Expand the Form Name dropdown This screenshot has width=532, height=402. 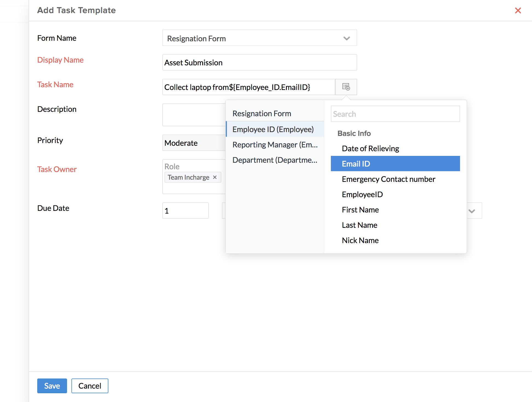346,38
